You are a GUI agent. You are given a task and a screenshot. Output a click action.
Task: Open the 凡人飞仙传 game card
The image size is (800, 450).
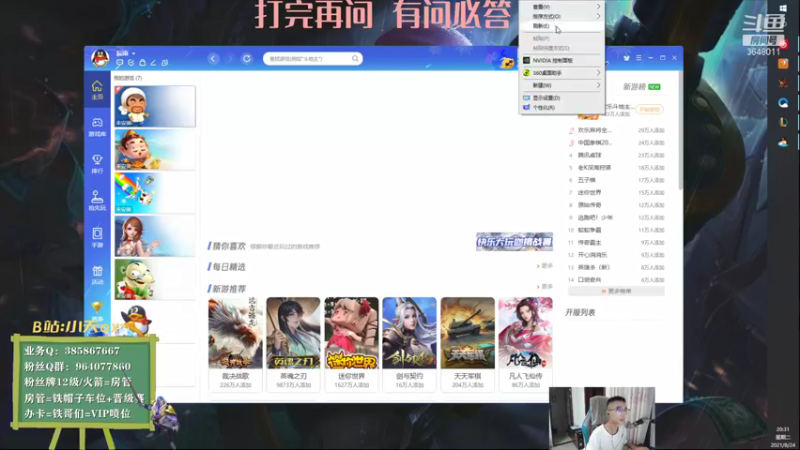[x=526, y=344]
